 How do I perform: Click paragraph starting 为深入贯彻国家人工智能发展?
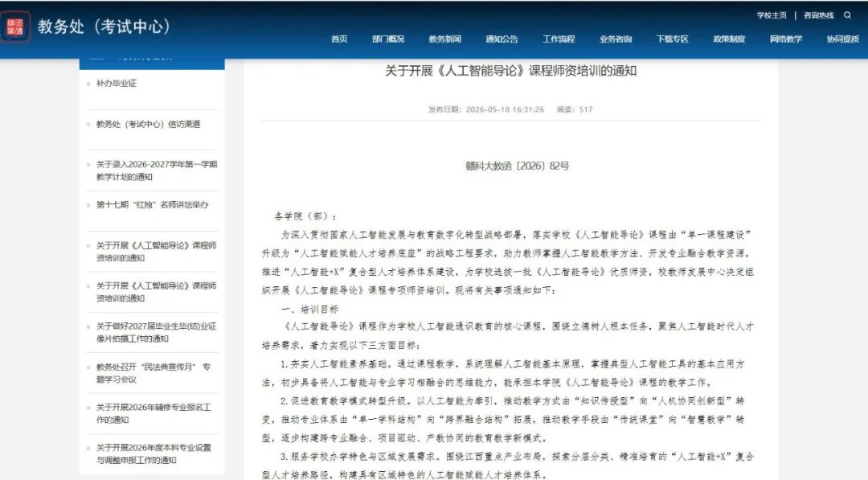[x=508, y=262]
